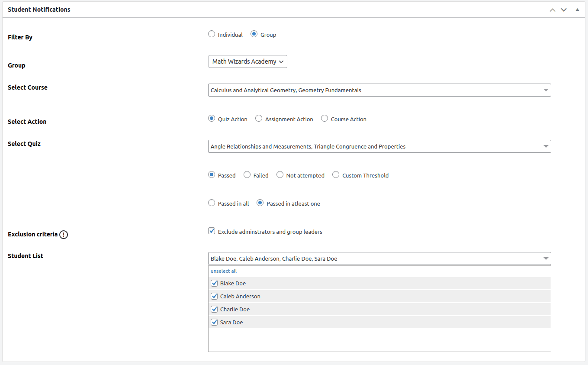Select the Group filter radio button
The width and height of the screenshot is (588, 365).
[254, 34]
